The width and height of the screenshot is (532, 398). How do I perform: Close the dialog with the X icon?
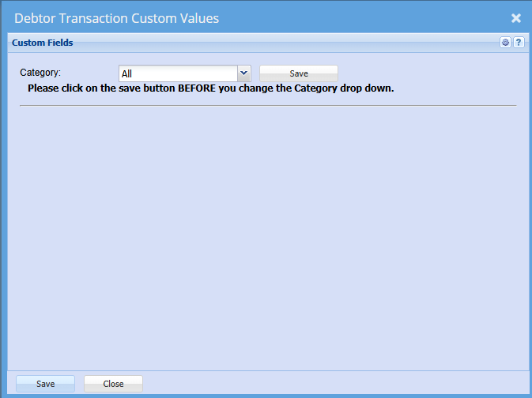[x=515, y=18]
